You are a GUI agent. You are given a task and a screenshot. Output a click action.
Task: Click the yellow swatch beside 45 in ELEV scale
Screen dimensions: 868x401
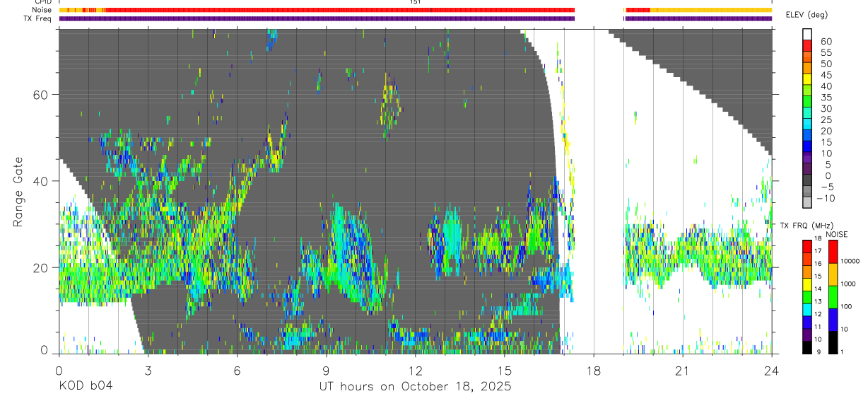click(x=807, y=79)
